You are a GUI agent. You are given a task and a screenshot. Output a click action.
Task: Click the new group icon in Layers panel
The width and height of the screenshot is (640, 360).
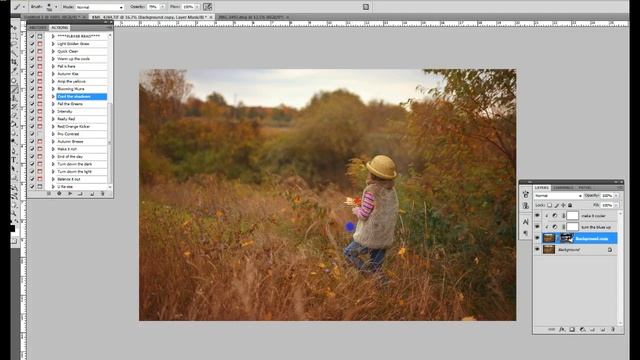(x=593, y=329)
